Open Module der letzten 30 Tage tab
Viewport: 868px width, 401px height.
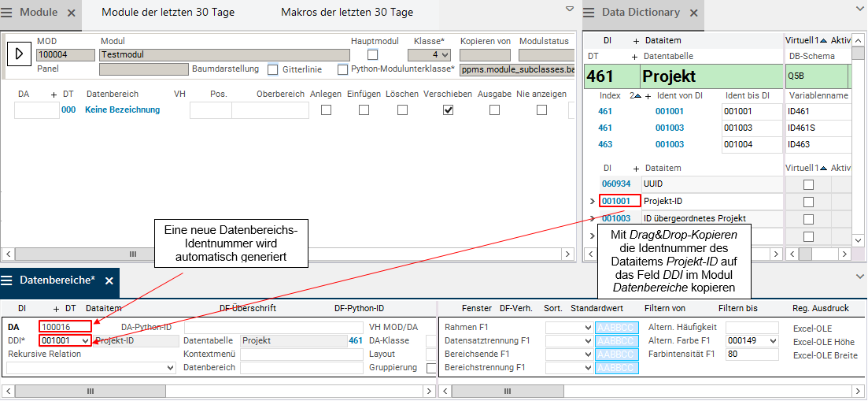point(168,13)
